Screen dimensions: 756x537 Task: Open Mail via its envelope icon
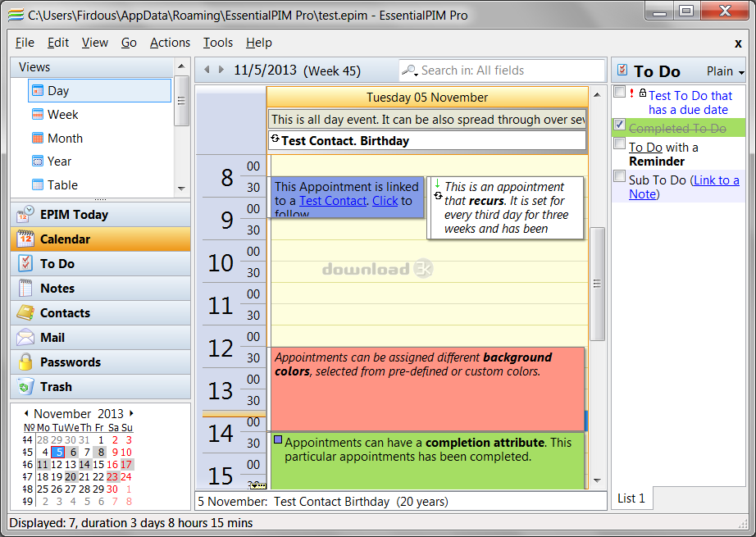click(25, 338)
